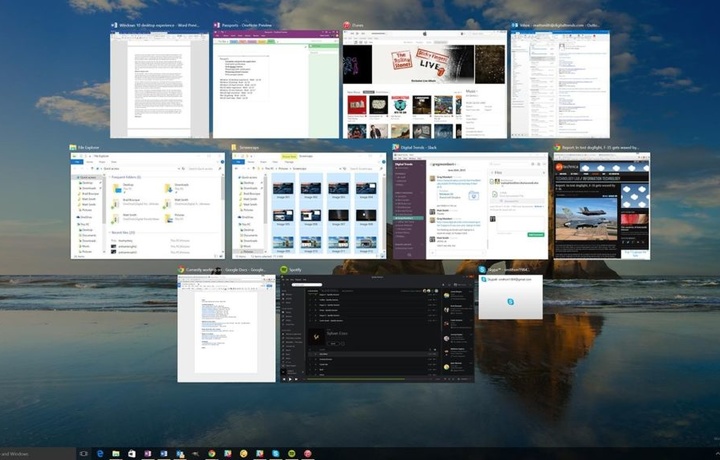This screenshot has width=720, height=460.
Task: Click the folder icon beside the Screenshots title
Action: point(234,147)
